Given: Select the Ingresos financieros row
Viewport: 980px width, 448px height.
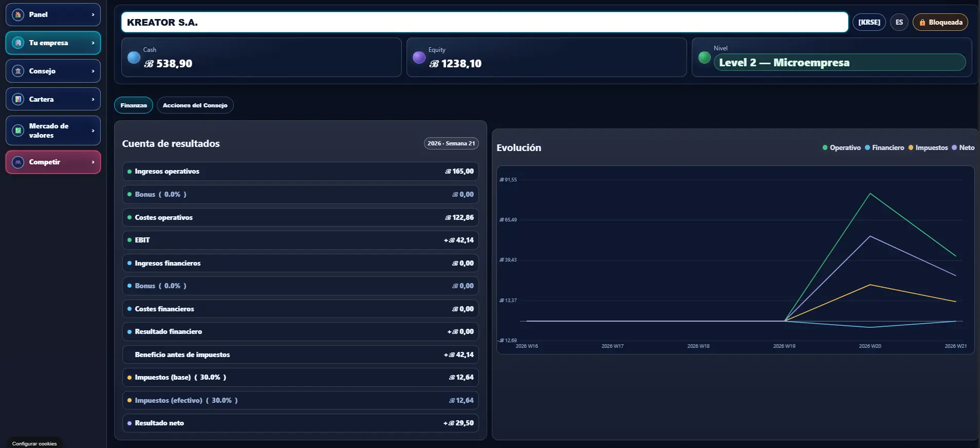Looking at the screenshot, I should tap(300, 264).
